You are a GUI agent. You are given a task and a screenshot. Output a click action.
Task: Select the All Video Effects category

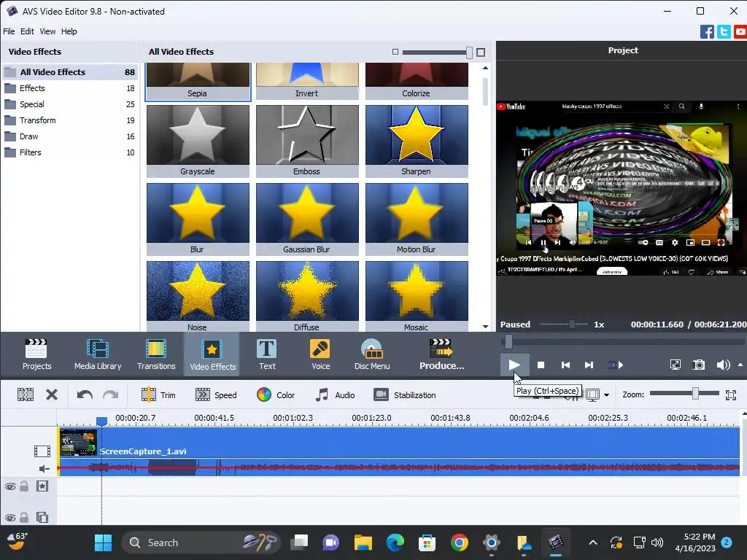(69, 72)
